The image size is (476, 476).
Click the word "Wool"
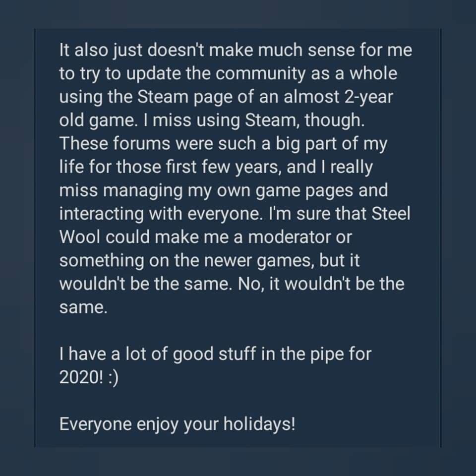coord(80,237)
